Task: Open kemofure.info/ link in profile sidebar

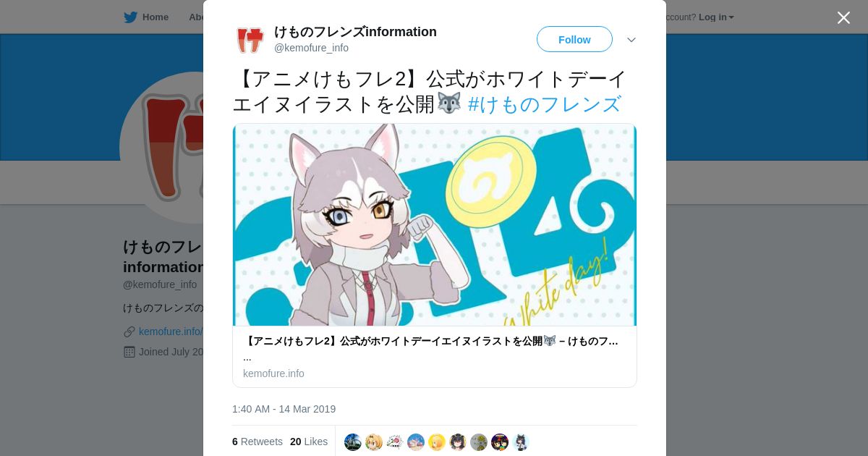Action: point(171,332)
